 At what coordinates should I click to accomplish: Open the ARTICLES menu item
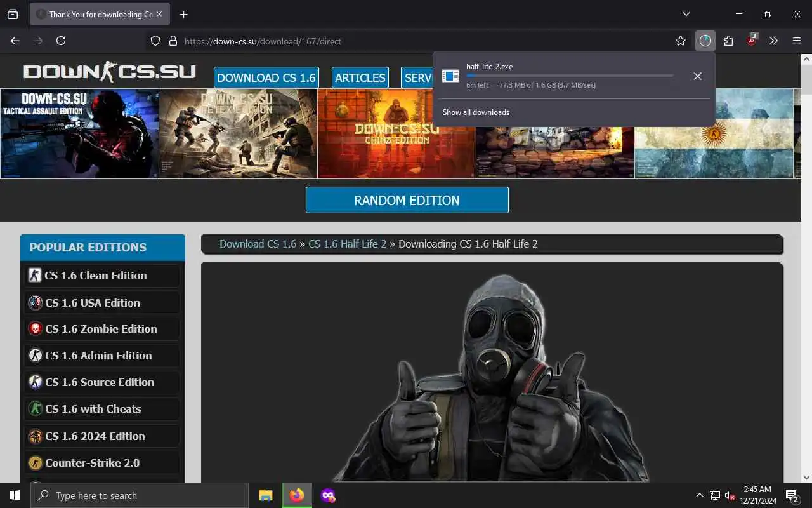(x=360, y=77)
